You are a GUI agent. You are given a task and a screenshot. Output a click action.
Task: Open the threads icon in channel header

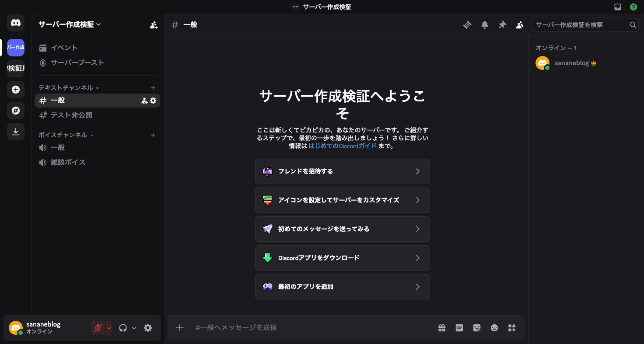click(467, 25)
